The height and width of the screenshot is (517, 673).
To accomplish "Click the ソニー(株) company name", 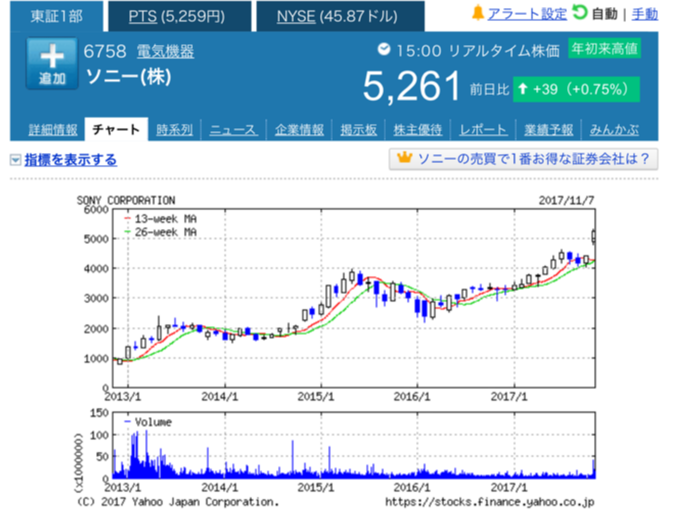I will click(129, 77).
